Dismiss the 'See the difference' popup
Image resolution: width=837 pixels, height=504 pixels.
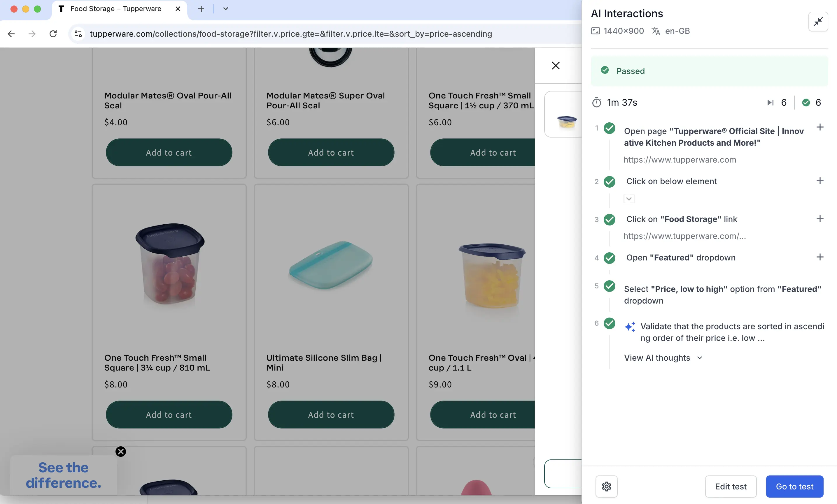(120, 451)
